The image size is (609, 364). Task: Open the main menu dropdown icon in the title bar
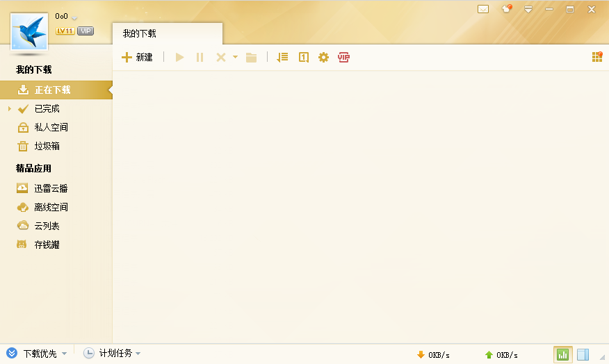click(528, 9)
